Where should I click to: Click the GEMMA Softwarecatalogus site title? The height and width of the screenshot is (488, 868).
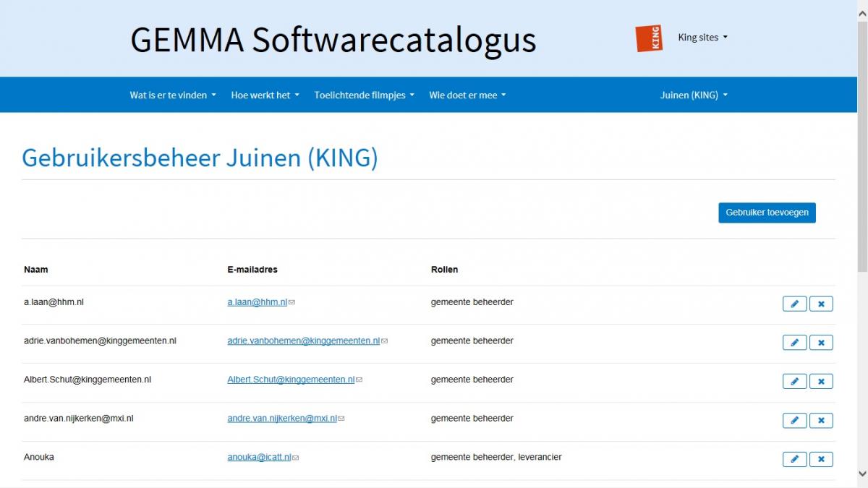[x=333, y=40]
